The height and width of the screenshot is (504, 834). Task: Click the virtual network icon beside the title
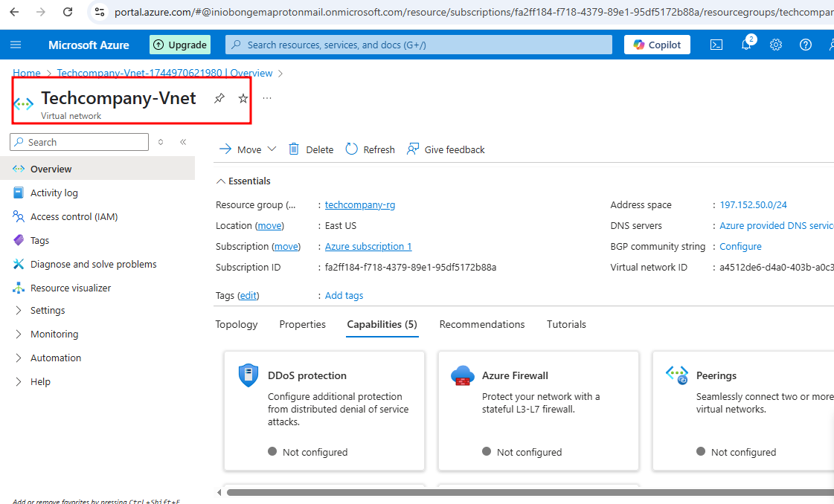(x=23, y=103)
